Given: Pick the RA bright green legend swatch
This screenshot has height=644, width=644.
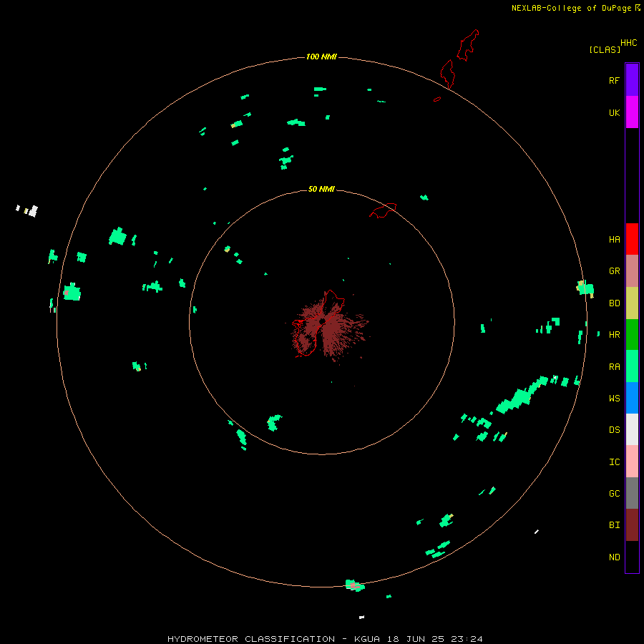Looking at the screenshot, I should tap(632, 366).
